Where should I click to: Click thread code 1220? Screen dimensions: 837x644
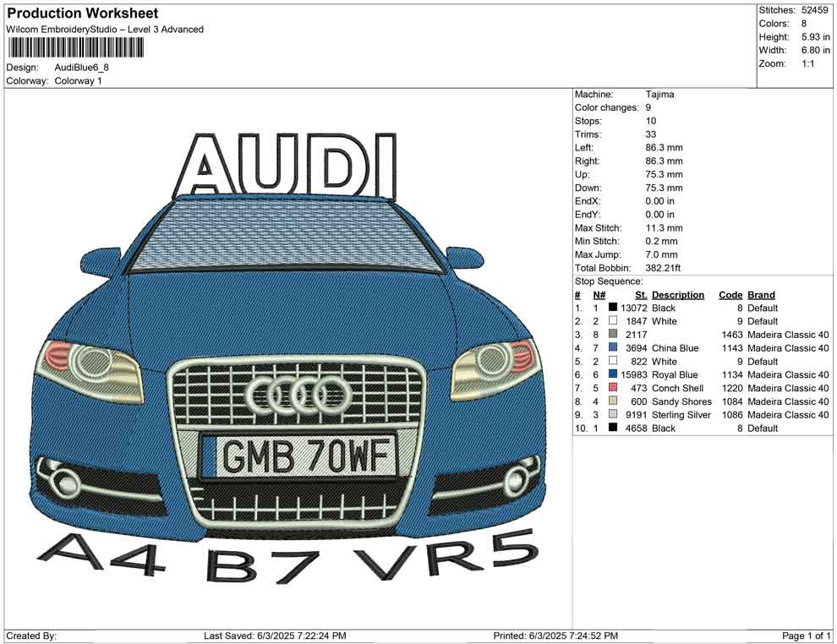click(732, 388)
